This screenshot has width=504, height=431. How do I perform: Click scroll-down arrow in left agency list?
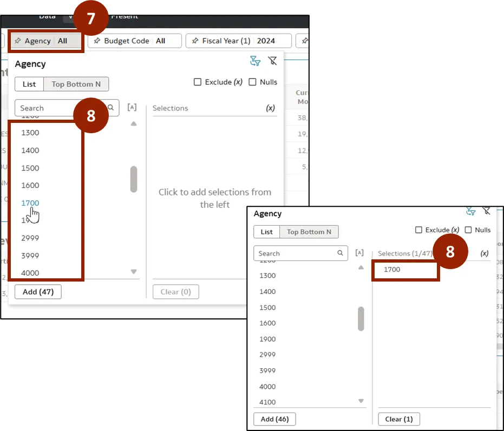[x=134, y=272]
